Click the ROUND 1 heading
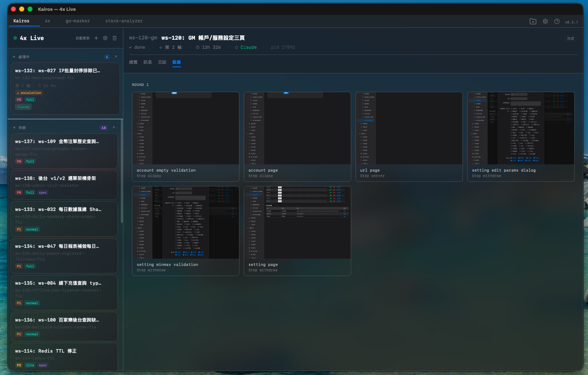Screen dimensions: 588x375 140,85
